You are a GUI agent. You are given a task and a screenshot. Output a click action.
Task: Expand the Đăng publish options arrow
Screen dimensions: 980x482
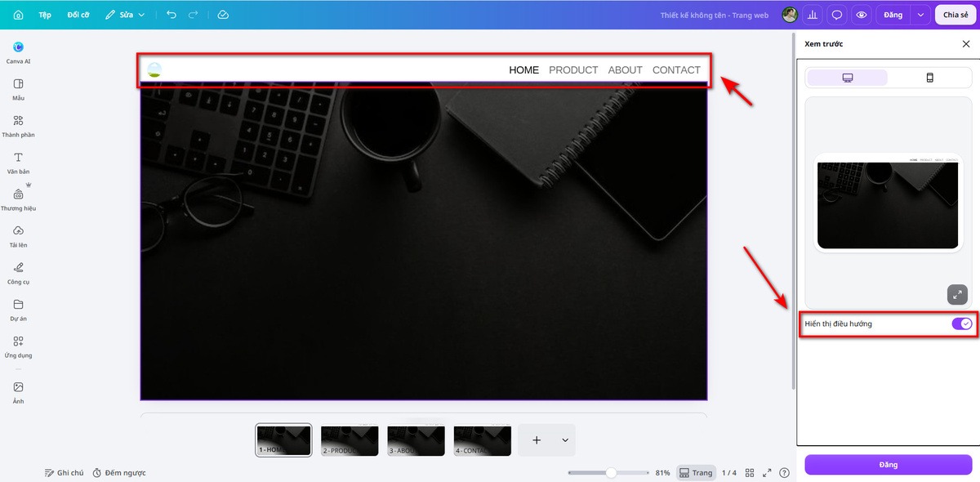click(920, 15)
